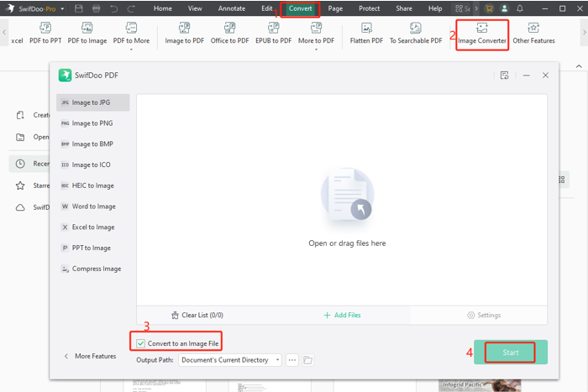Viewport: 588px width, 392px height.
Task: Open the Image Converter tool
Action: [482, 34]
